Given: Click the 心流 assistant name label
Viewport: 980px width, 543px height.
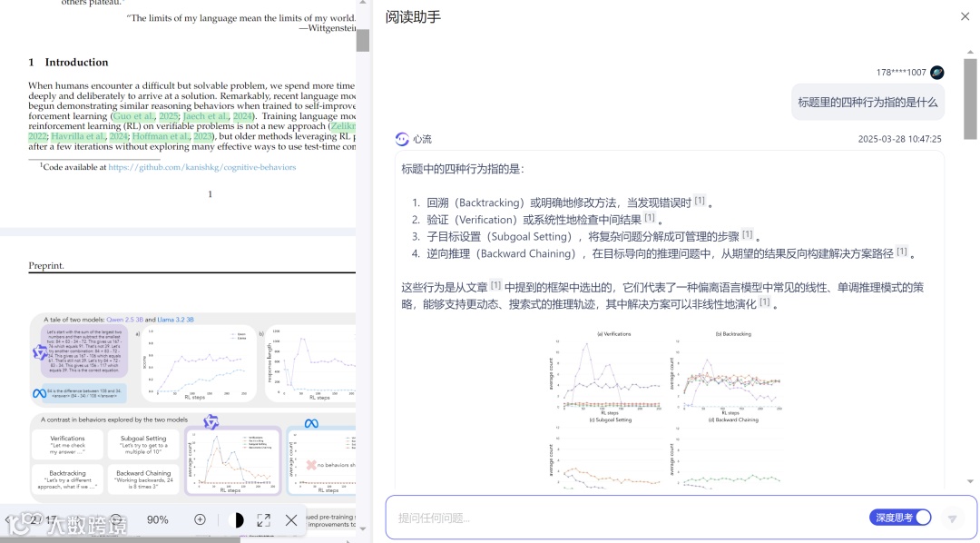Looking at the screenshot, I should coord(422,139).
